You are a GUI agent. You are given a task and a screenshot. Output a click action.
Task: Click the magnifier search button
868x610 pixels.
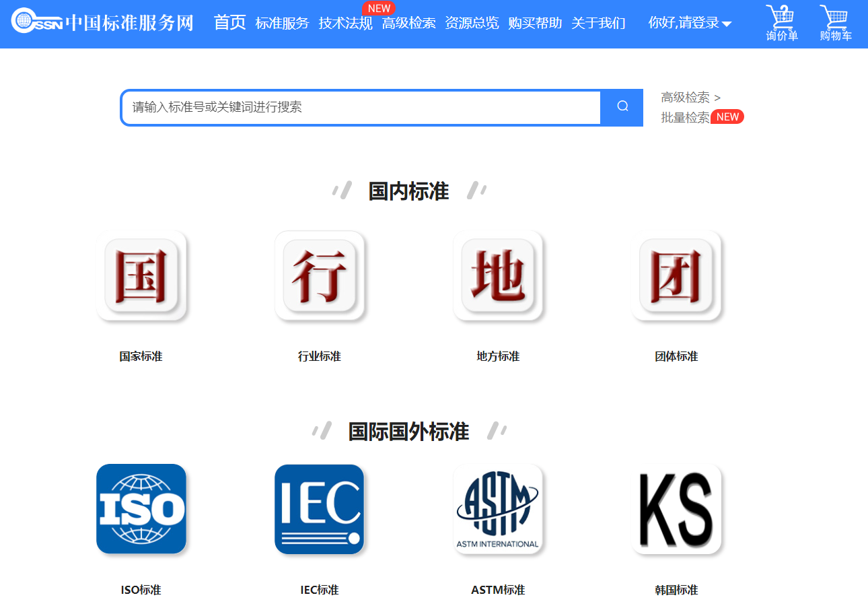[622, 106]
